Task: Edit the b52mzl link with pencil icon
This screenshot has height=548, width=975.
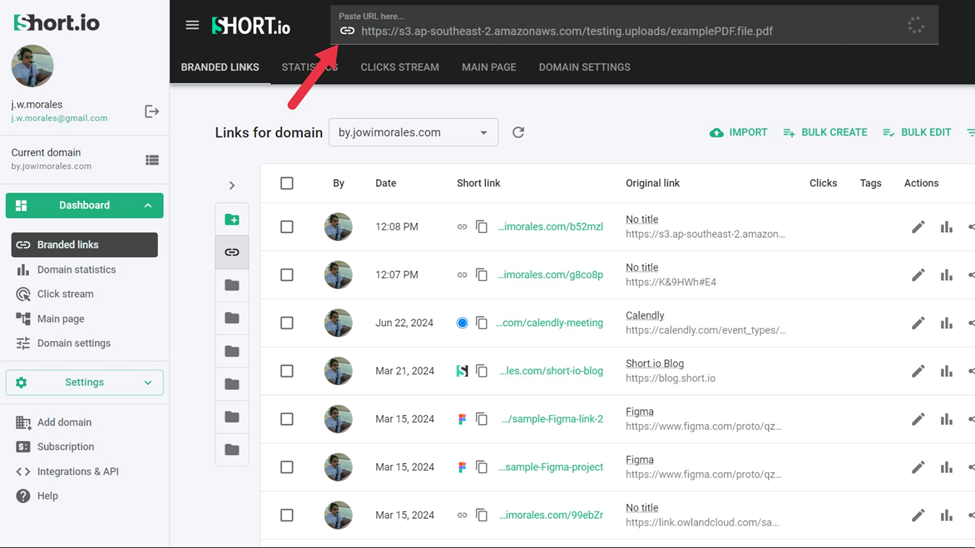Action: coord(918,226)
